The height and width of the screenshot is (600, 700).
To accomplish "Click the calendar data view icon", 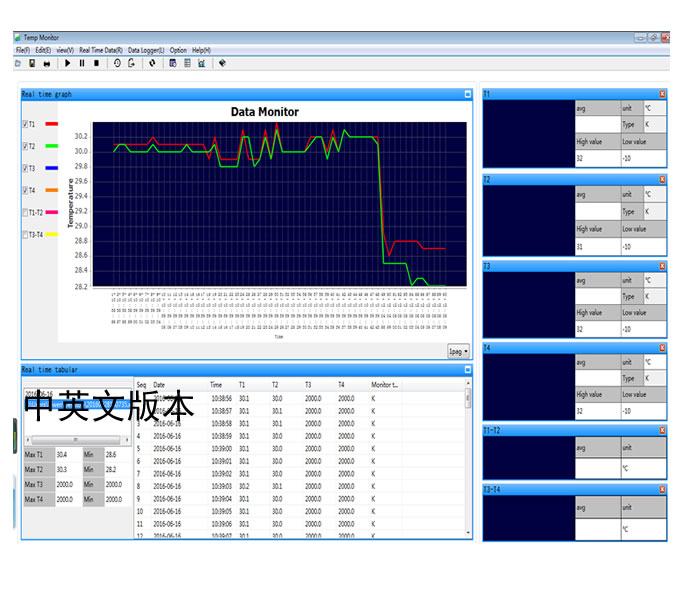I will click(x=173, y=63).
